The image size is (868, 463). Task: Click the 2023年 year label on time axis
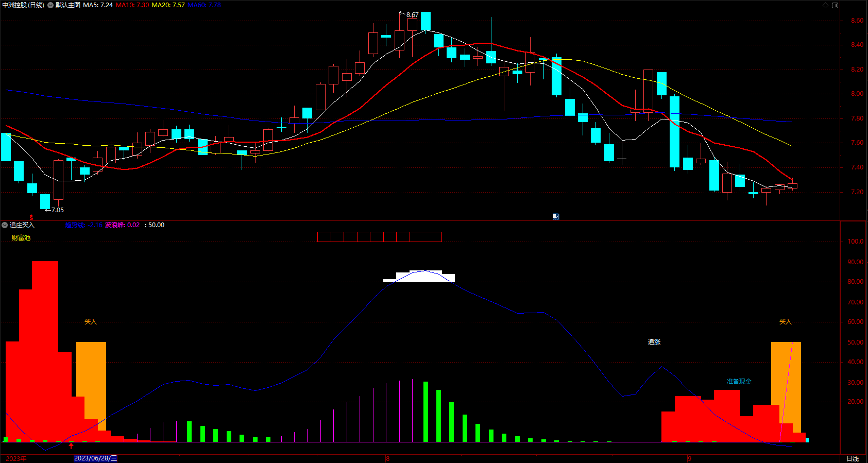[x=16, y=458]
